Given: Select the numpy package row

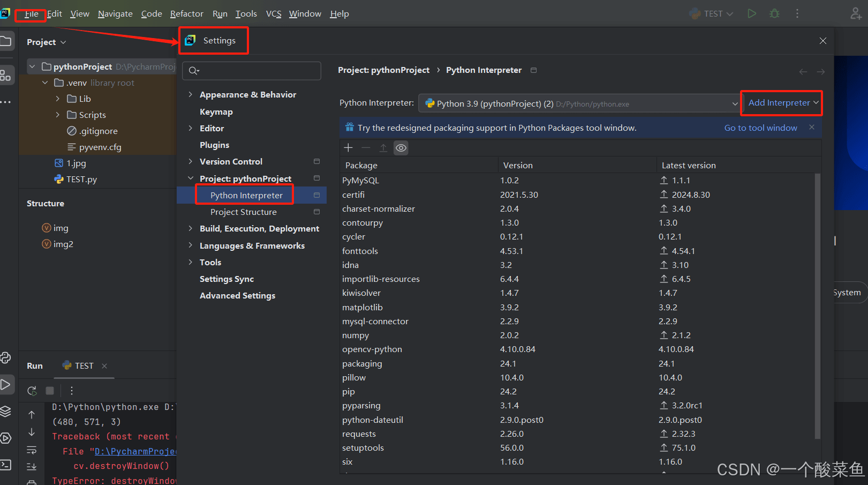Looking at the screenshot, I should [x=577, y=335].
